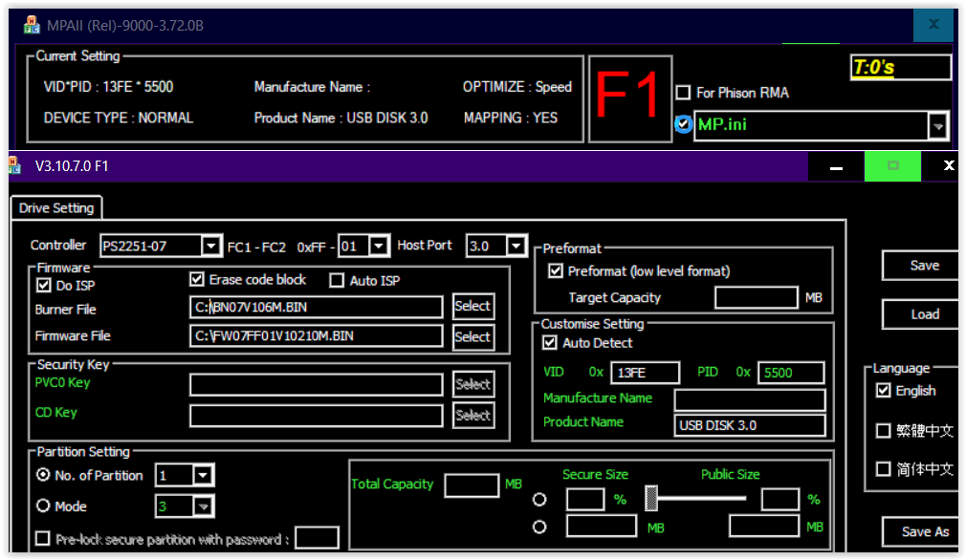Toggle the English language checkbox

[883, 391]
